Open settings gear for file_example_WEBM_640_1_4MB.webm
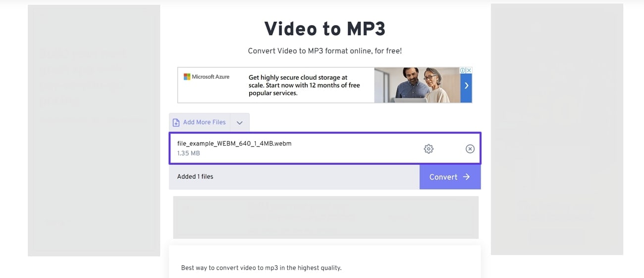The image size is (644, 278). [429, 148]
